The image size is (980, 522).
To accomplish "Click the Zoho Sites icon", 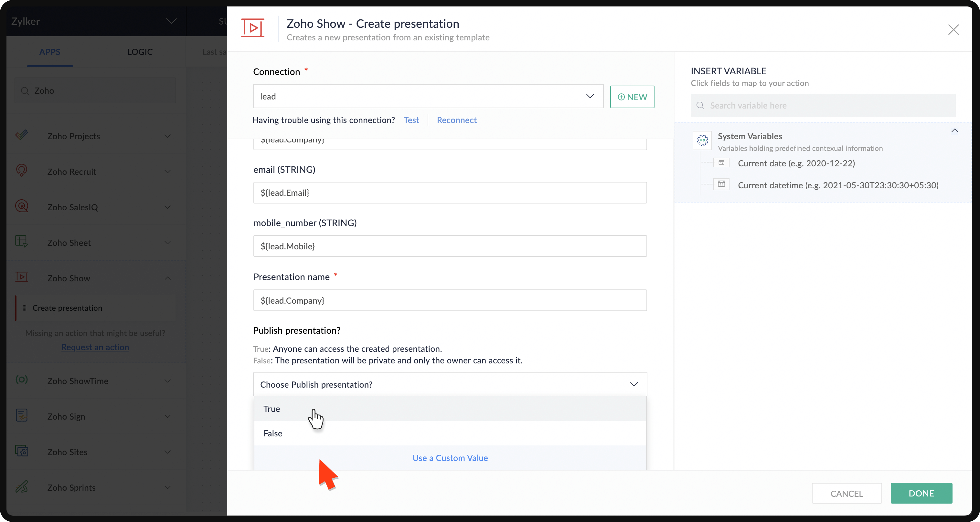I will coord(22,451).
